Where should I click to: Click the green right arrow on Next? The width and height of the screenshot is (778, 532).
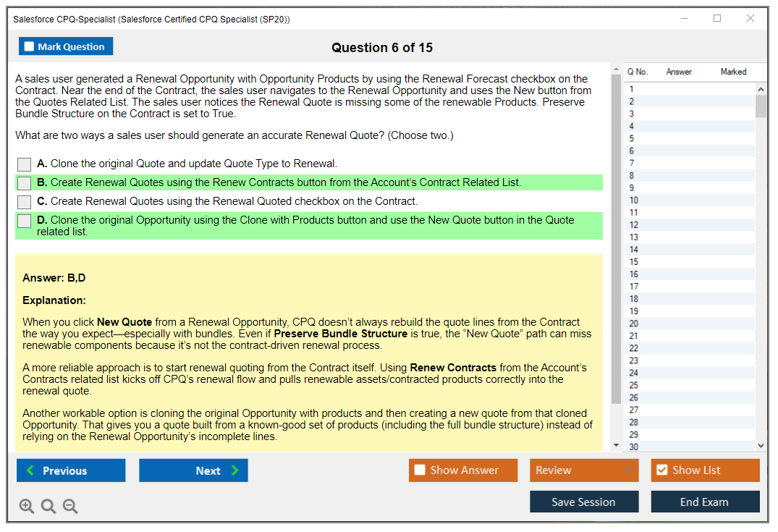(235, 470)
